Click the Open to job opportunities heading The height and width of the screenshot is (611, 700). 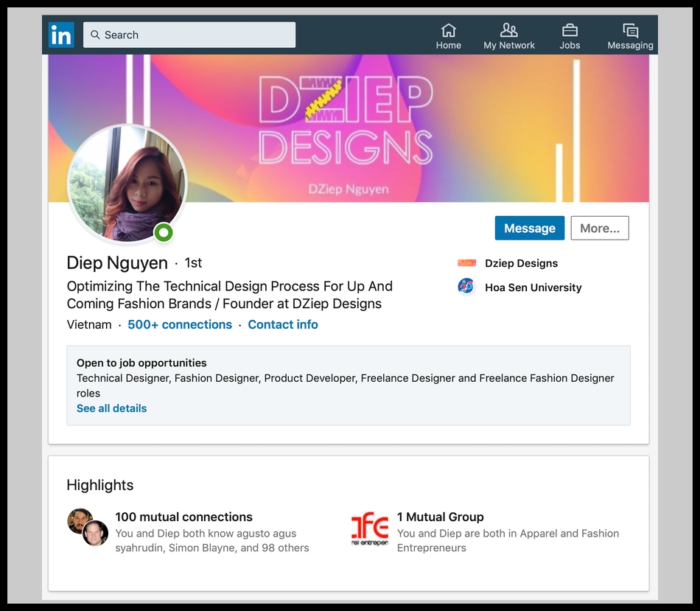(x=141, y=363)
